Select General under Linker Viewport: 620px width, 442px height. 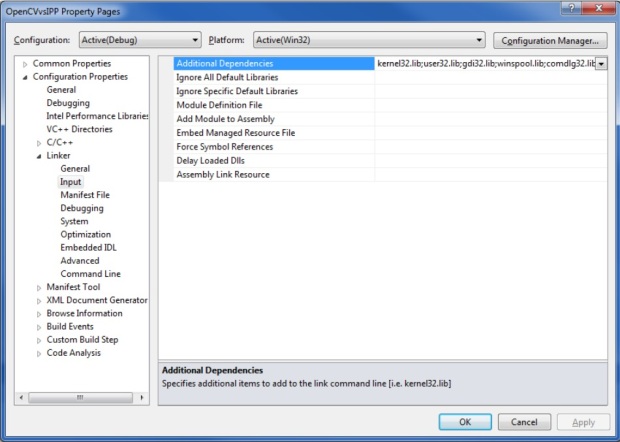(75, 168)
